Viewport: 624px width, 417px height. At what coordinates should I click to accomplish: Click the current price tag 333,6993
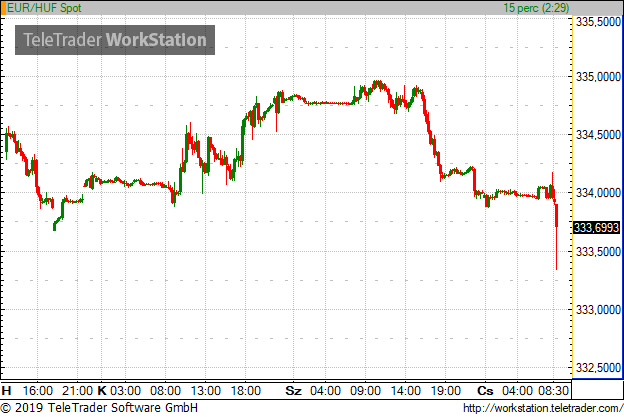[x=597, y=228]
